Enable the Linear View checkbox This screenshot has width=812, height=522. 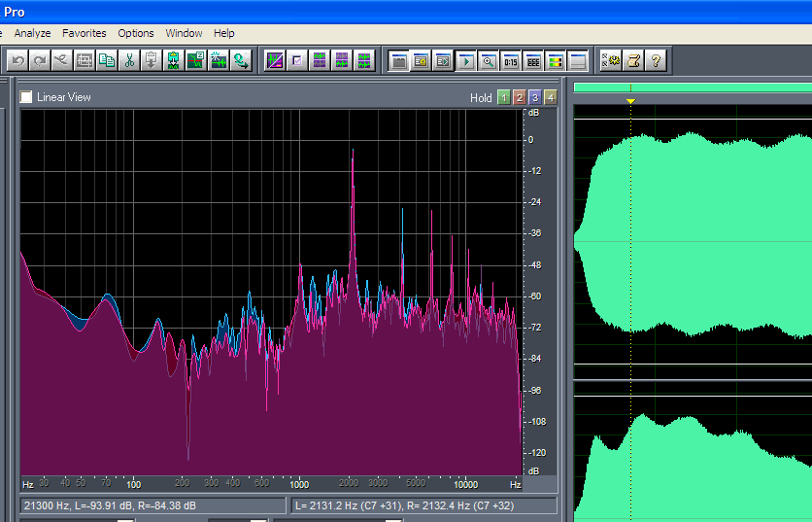(x=26, y=97)
